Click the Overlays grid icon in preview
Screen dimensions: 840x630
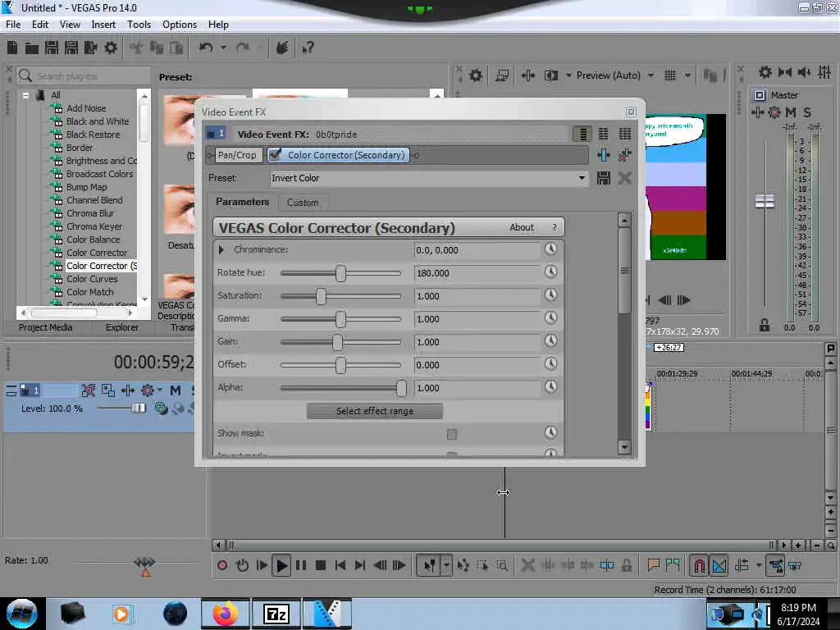click(x=669, y=75)
